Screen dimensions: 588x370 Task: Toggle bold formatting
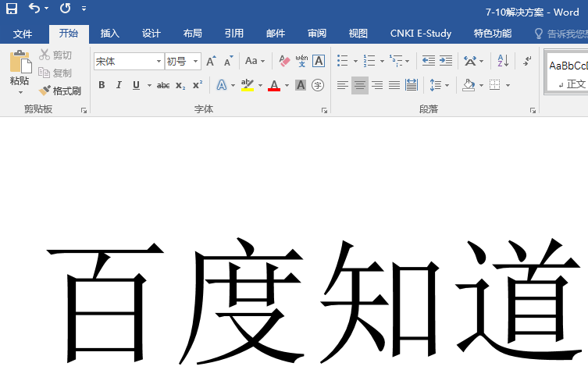click(x=102, y=85)
